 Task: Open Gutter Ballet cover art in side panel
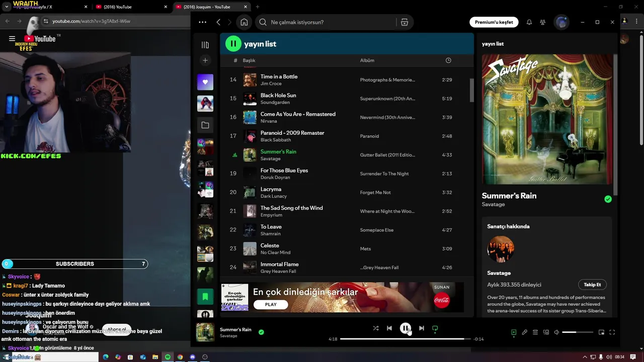[547, 119]
